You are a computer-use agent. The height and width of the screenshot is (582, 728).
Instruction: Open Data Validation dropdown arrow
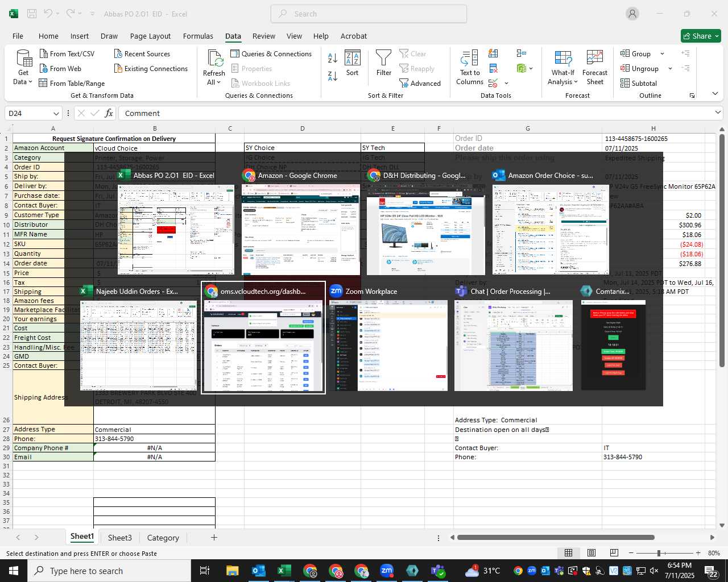[506, 84]
